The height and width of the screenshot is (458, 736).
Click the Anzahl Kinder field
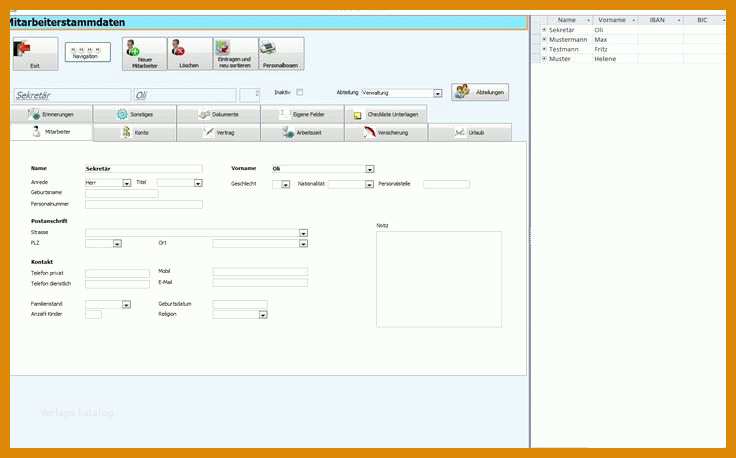[x=93, y=314]
